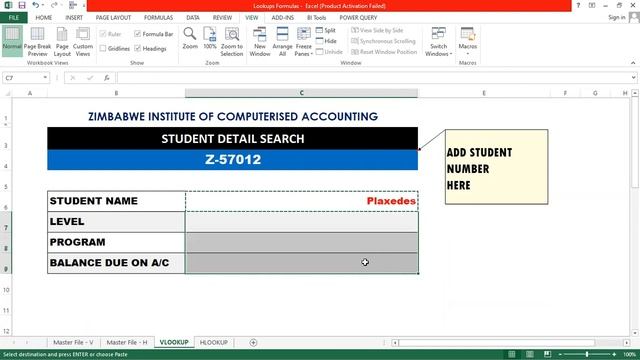Redo the last action
Viewport: 640px width, 360px height.
click(54, 5)
